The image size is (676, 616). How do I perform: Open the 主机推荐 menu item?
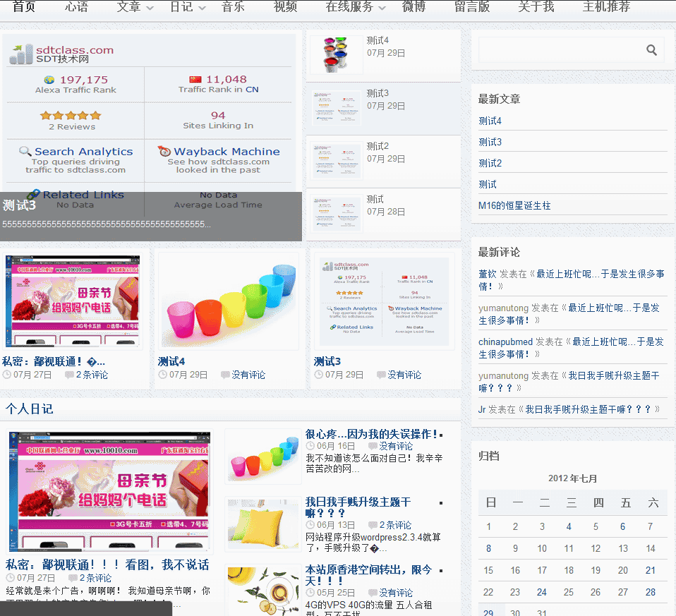[607, 7]
